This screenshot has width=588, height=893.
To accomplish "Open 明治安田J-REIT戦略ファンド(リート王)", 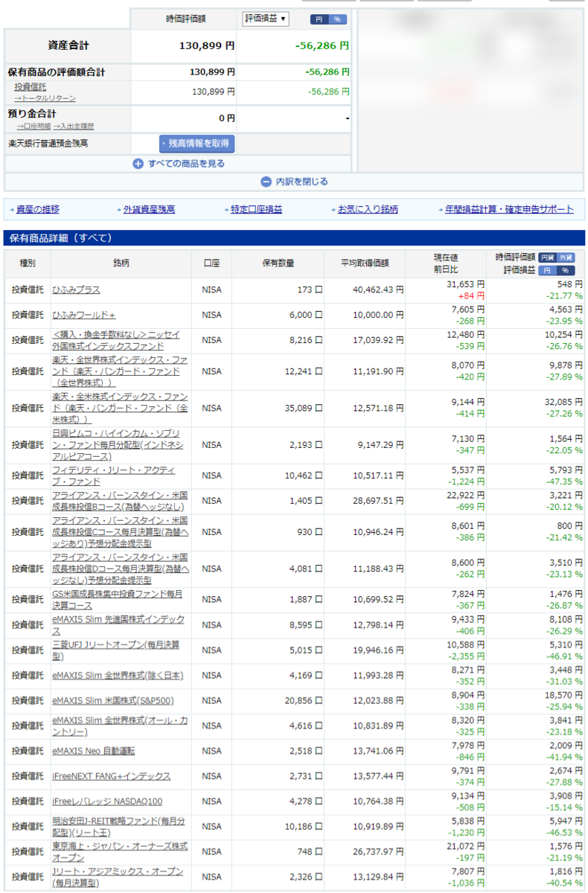I will point(118,827).
